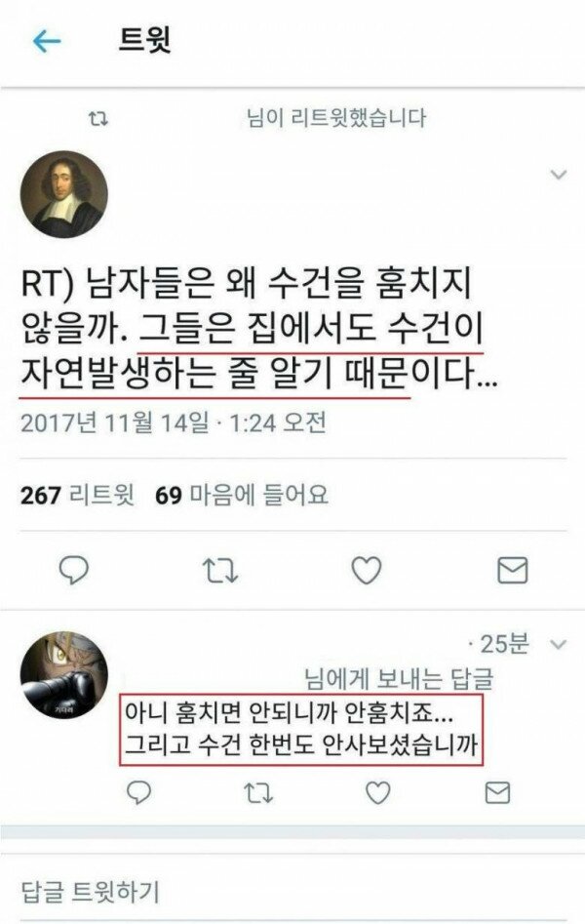Open main tweet options chevron menu
This screenshot has height=924, width=585.
[558, 175]
